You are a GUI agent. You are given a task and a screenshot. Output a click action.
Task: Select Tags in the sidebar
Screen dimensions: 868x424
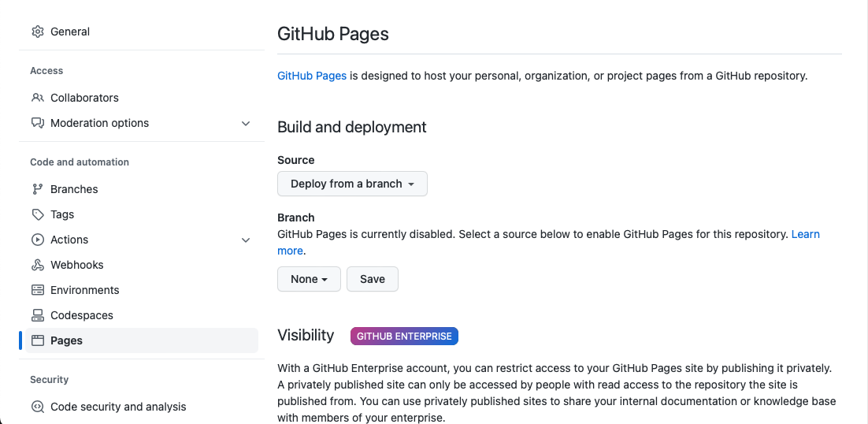click(x=62, y=214)
